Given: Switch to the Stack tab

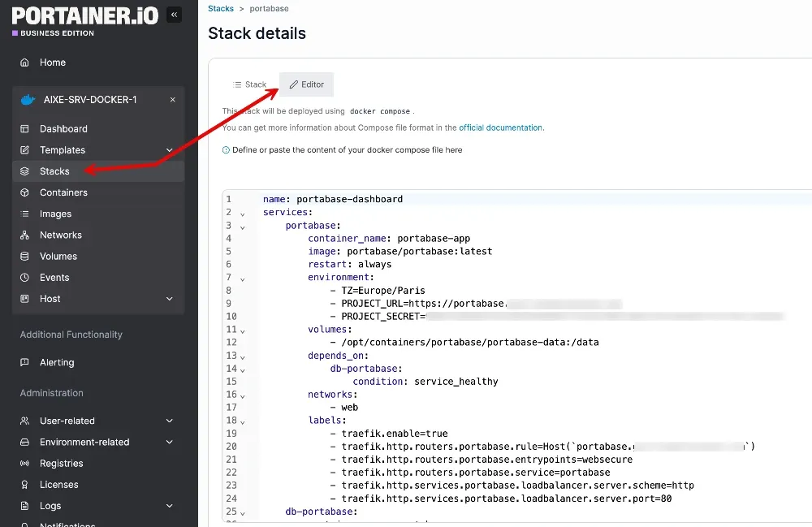Looking at the screenshot, I should coord(250,84).
